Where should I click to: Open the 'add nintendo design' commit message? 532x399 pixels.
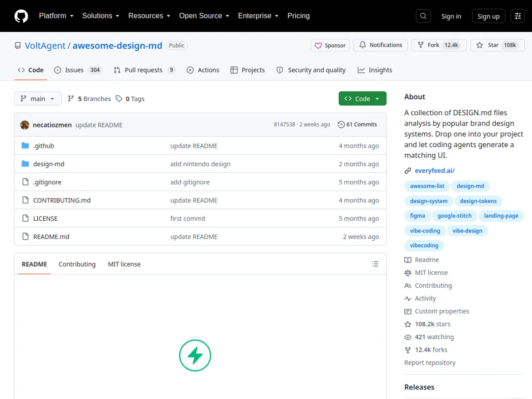pyautogui.click(x=200, y=164)
